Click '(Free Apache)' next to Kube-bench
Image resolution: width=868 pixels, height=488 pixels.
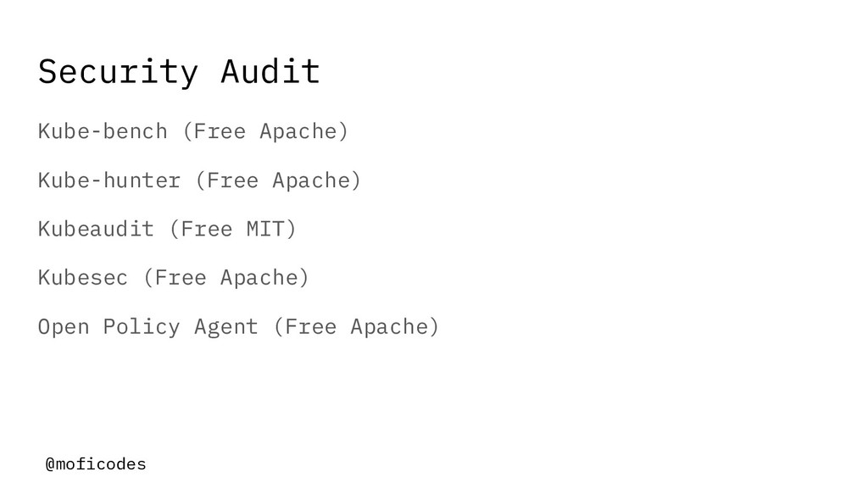tap(265, 131)
